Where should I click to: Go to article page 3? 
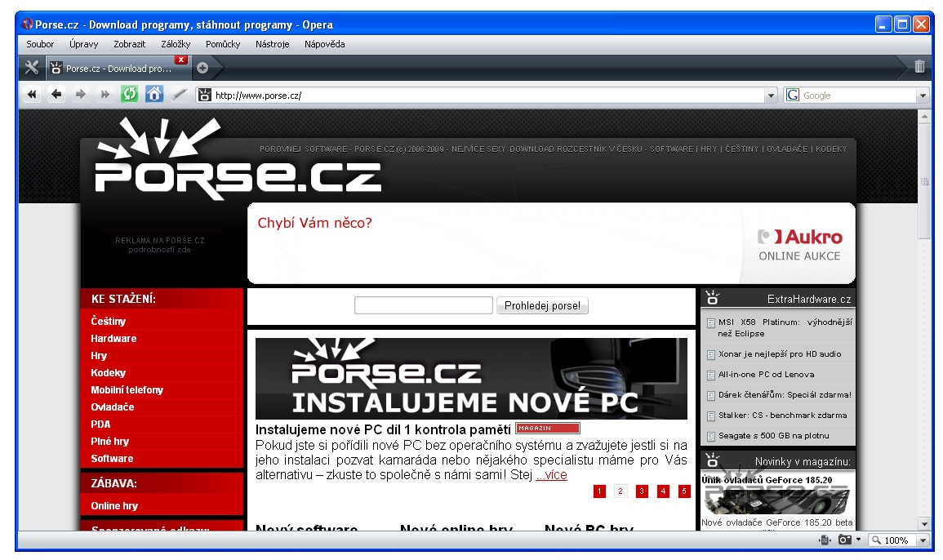tap(642, 491)
